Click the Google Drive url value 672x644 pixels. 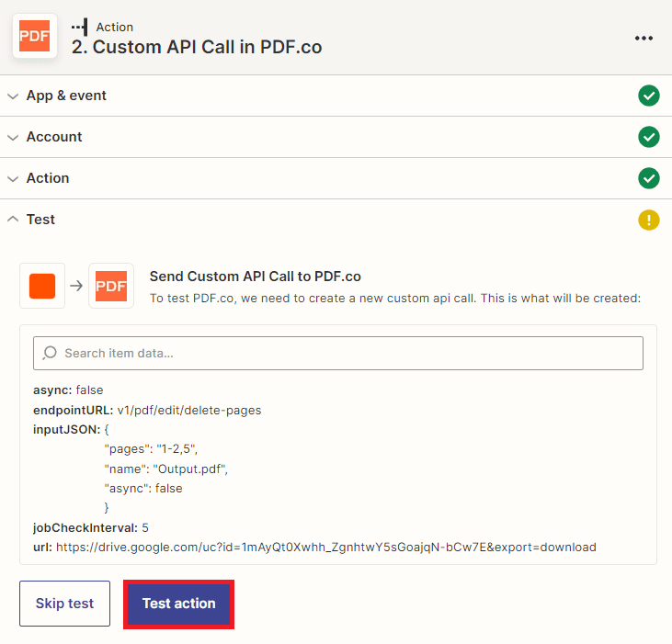(x=325, y=547)
